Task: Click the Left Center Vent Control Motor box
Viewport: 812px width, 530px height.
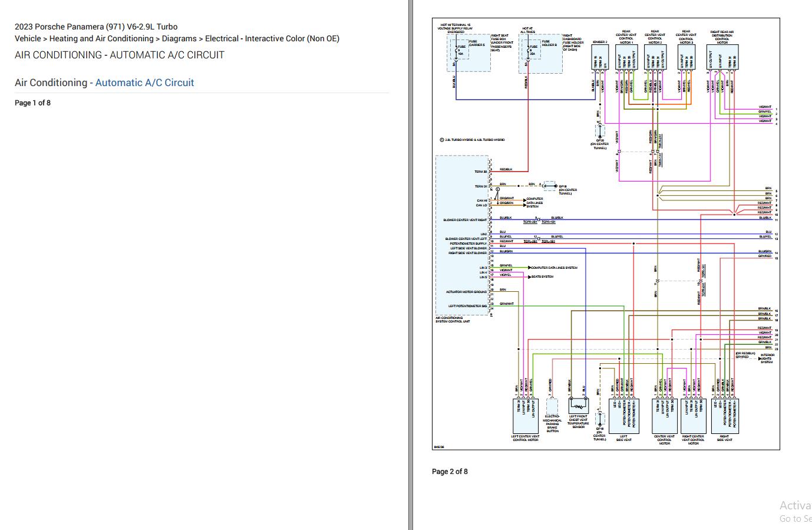Action: pos(526,416)
